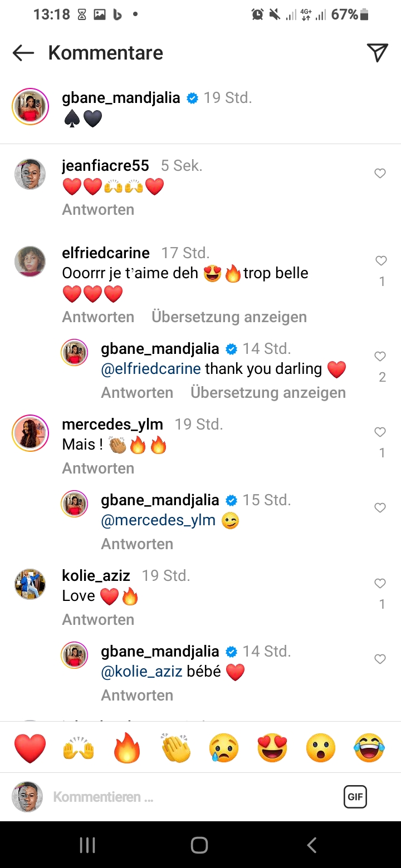This screenshot has width=401, height=868.
Task: Insert the heart-eyes emoji reaction
Action: coord(272,748)
